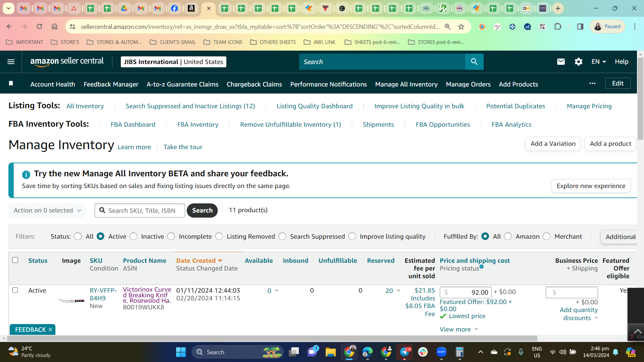Open Search Suppressed and Inactive Listings link
Viewport: 644px width, 362px height.
pyautogui.click(x=190, y=106)
